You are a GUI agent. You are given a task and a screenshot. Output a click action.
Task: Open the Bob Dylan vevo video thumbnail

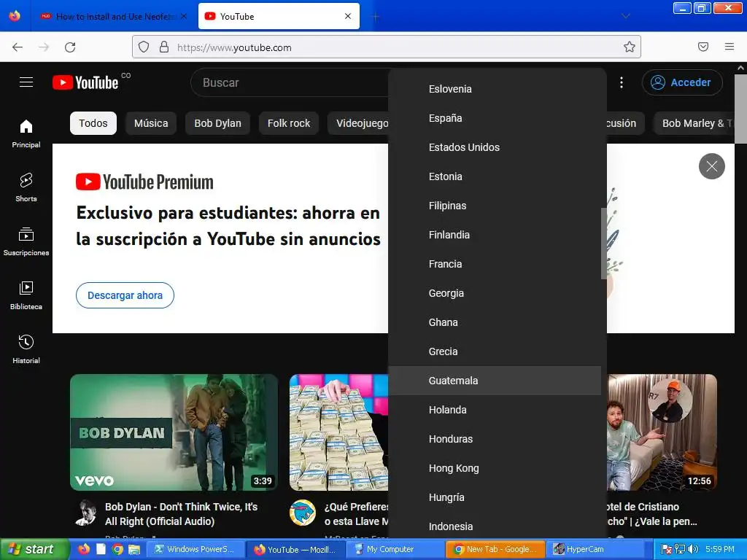pyautogui.click(x=174, y=432)
